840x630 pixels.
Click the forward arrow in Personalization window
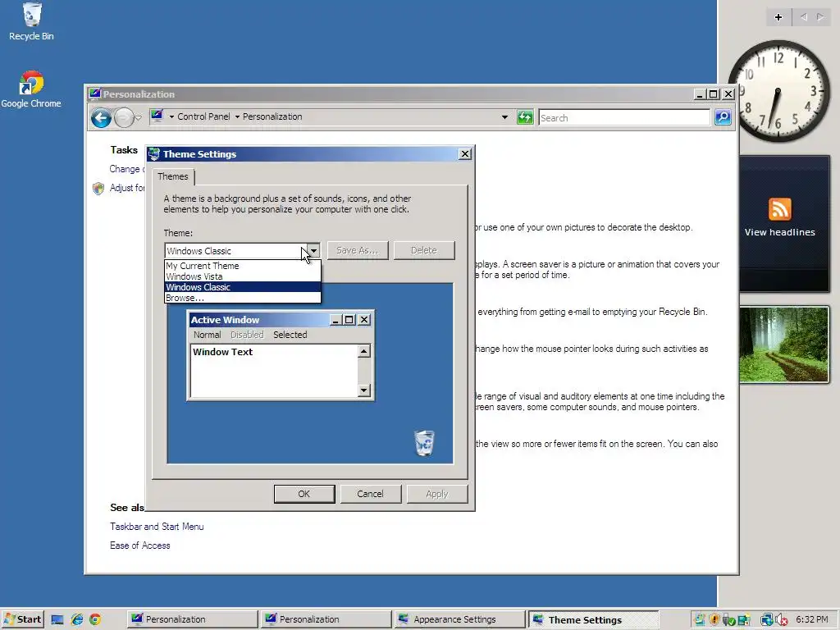click(124, 118)
